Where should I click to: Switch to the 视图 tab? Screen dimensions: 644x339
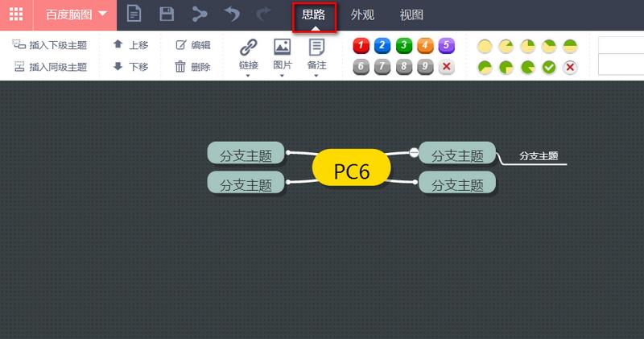tap(411, 15)
